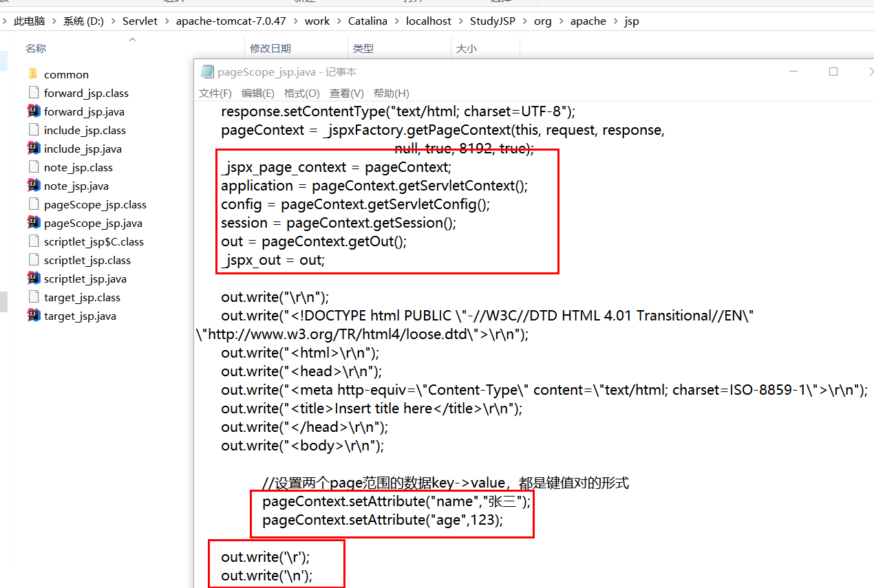
Task: Expand the chevron after apache-tomcat-7.0.47 breadcrumb
Action: pos(296,21)
